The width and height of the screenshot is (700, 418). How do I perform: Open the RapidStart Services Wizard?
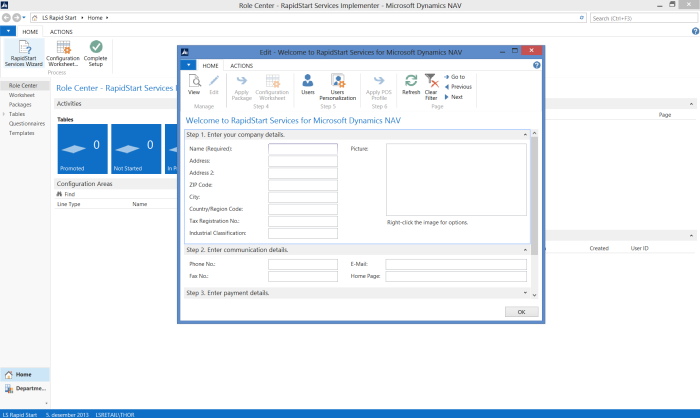click(x=25, y=53)
